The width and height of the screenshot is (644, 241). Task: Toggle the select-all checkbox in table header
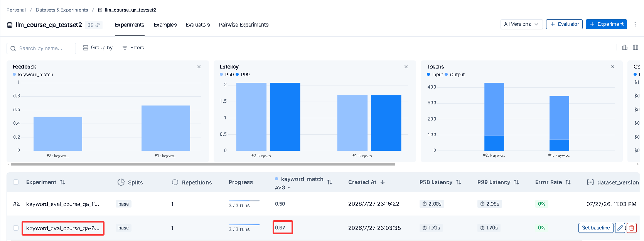tap(16, 182)
